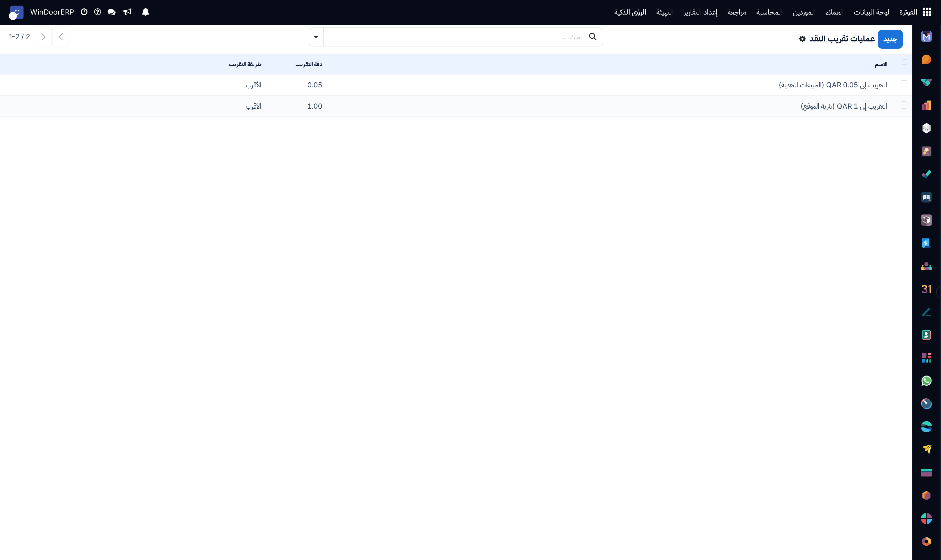
Task: Open the الفوترة menu
Action: pyautogui.click(x=908, y=12)
